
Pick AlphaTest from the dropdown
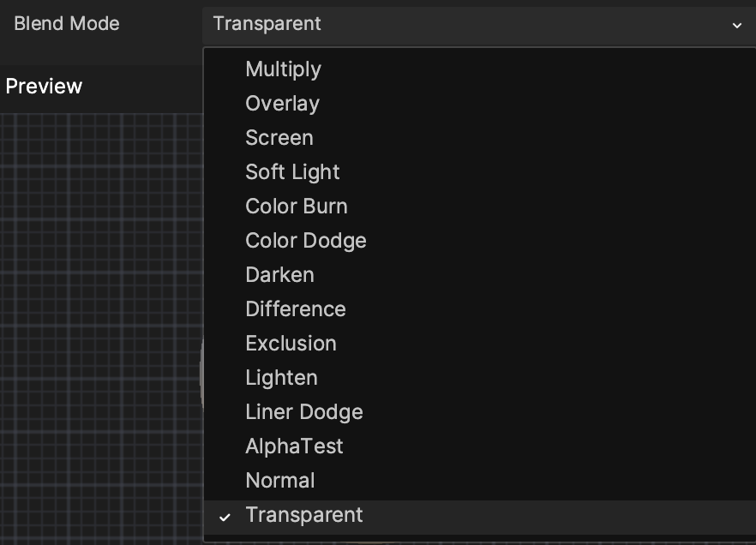pyautogui.click(x=480, y=446)
